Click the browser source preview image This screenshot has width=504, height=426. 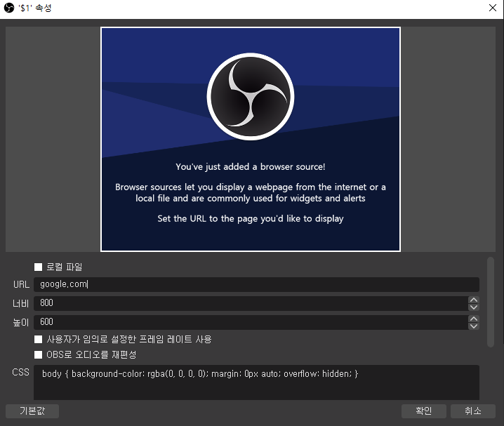[251, 139]
